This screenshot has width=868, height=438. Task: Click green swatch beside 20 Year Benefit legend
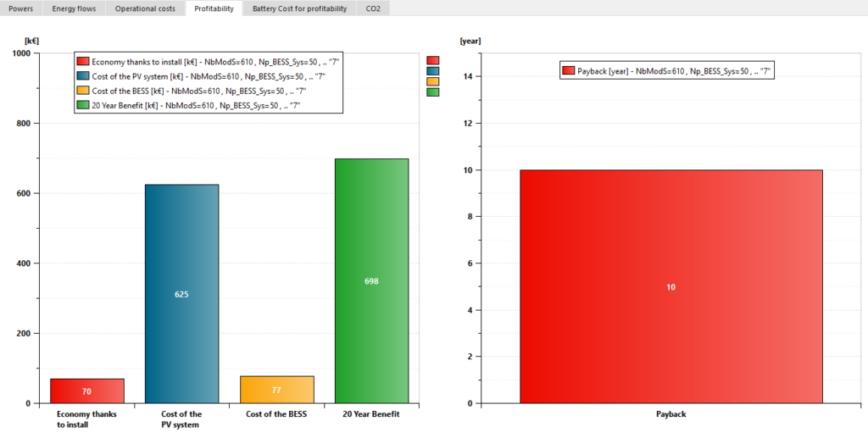[83, 105]
